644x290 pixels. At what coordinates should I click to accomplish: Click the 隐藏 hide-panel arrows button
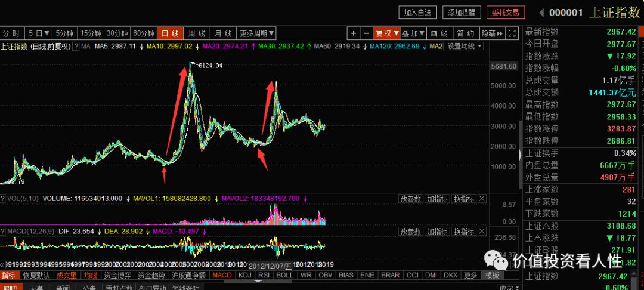click(x=491, y=33)
